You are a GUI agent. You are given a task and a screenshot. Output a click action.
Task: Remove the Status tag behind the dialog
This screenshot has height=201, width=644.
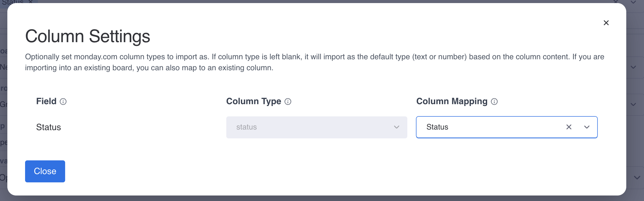coord(31,2)
